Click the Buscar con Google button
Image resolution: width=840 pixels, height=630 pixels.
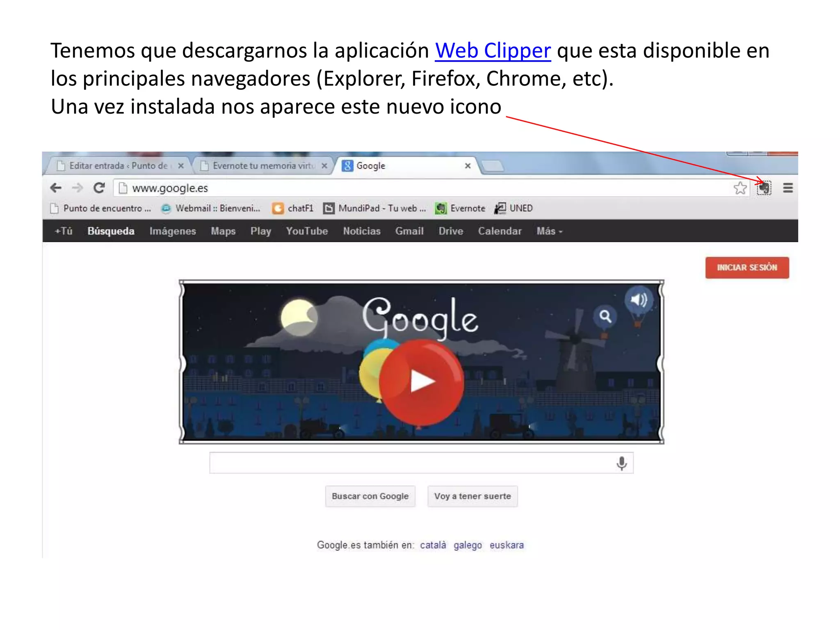(370, 496)
